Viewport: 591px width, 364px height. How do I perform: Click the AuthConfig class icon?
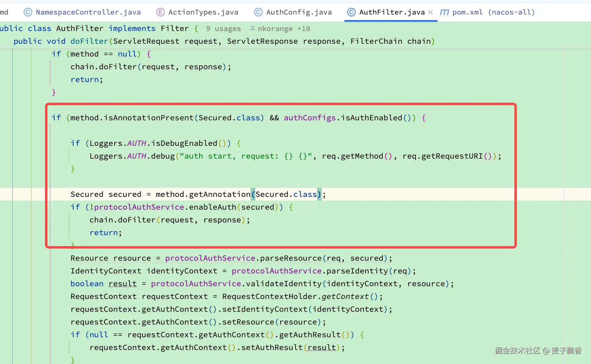pyautogui.click(x=258, y=12)
